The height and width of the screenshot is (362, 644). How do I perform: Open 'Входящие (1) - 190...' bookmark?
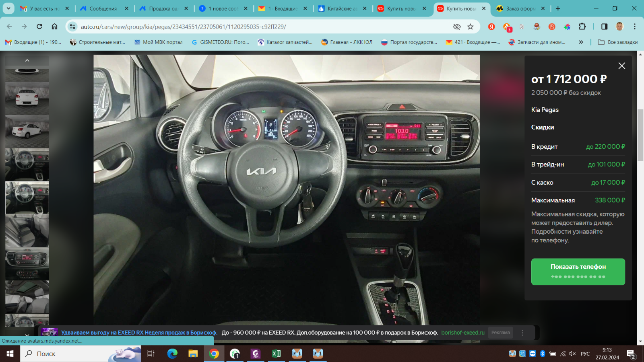[x=33, y=42]
